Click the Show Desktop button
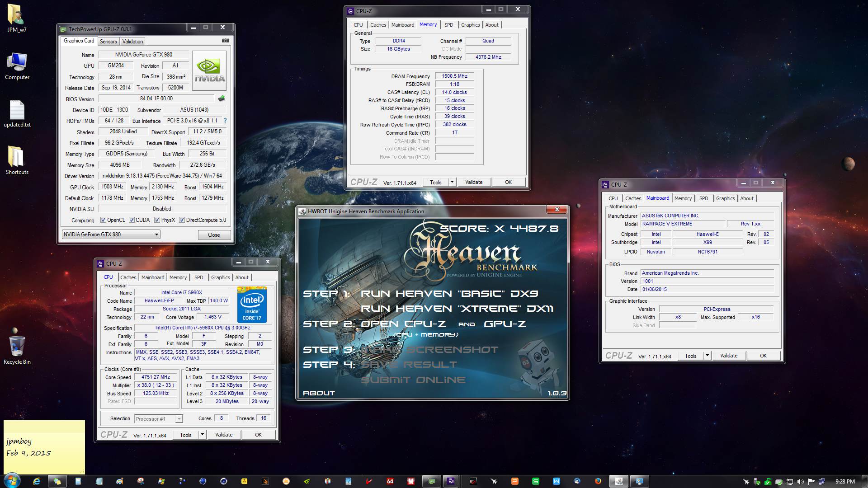The height and width of the screenshot is (488, 868). (x=864, y=481)
